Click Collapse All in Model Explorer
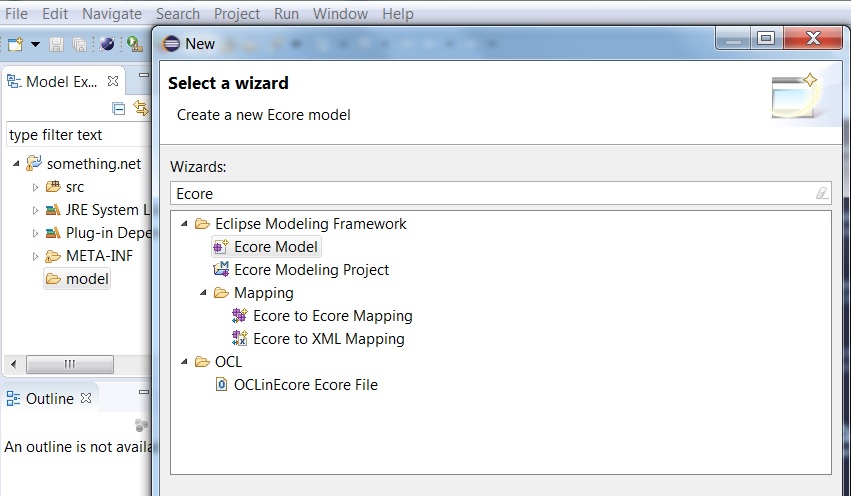The height and width of the screenshot is (496, 851). point(118,109)
